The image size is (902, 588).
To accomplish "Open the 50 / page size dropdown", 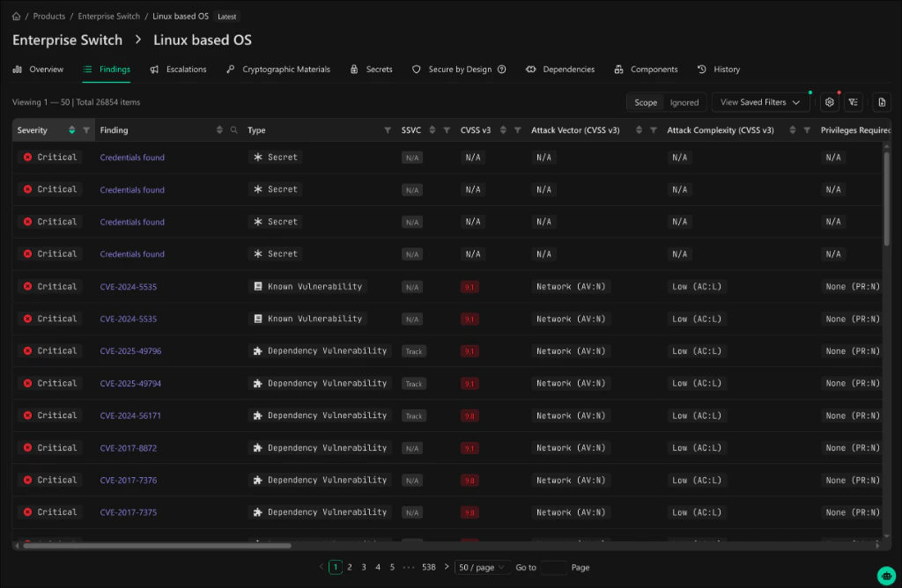I will click(482, 567).
